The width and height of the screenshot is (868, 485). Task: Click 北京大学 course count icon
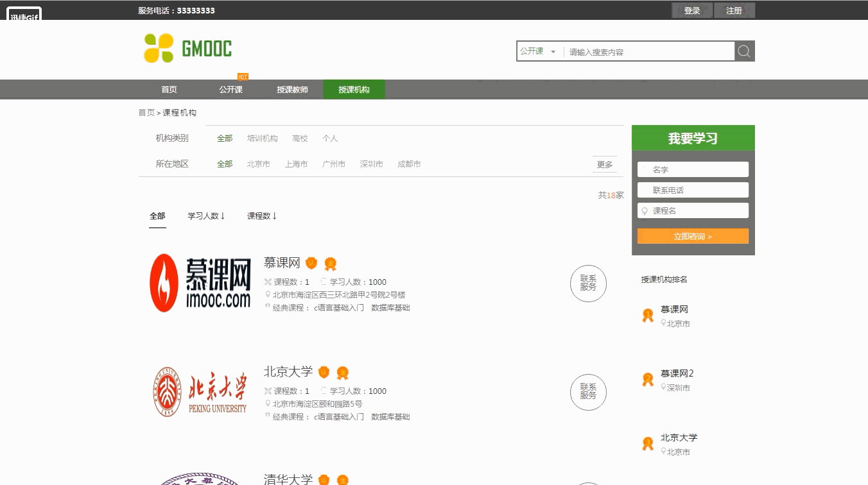point(268,391)
